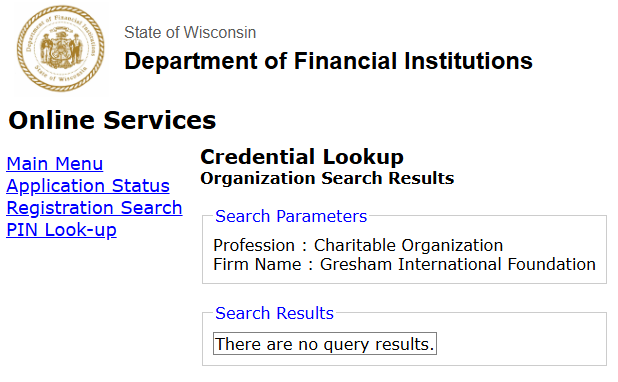Click the word Foundation in firm name

click(551, 264)
